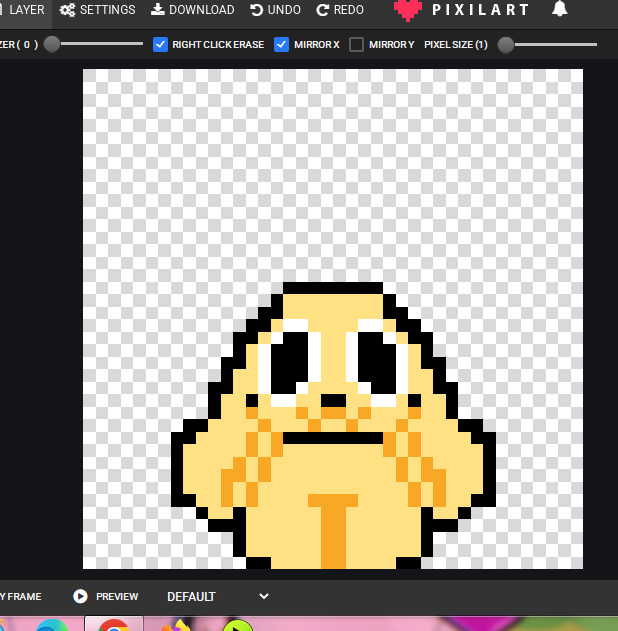The height and width of the screenshot is (631, 618).
Task: Expand the dropdown chevron next to DEFAULT
Action: [264, 596]
